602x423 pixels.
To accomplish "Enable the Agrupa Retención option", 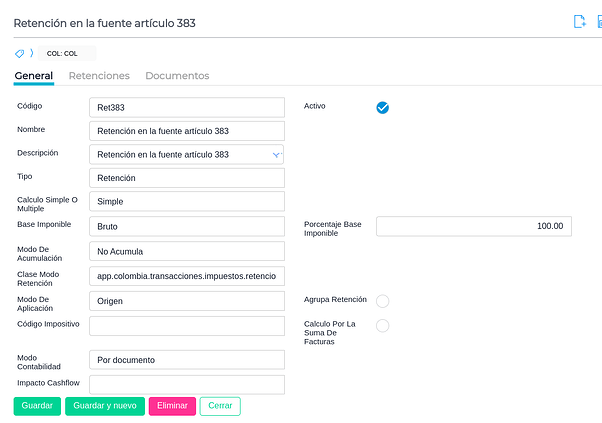I will (382, 301).
